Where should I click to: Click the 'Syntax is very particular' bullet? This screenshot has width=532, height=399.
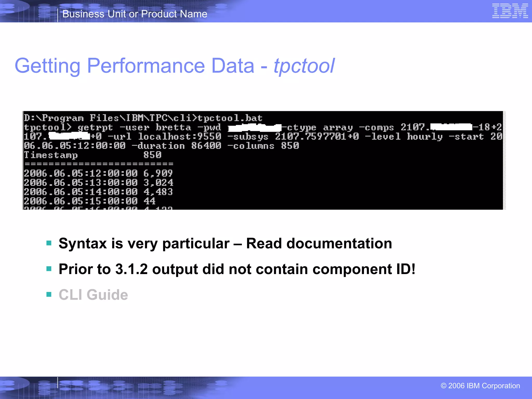225,244
